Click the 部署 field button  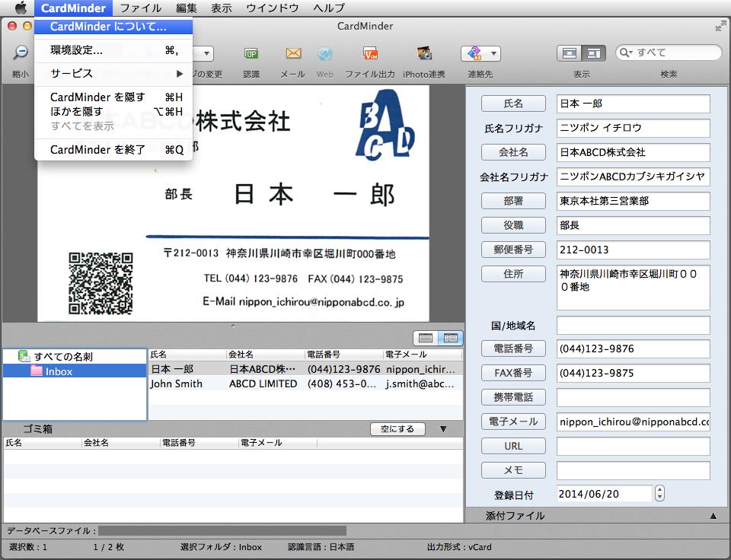[513, 201]
